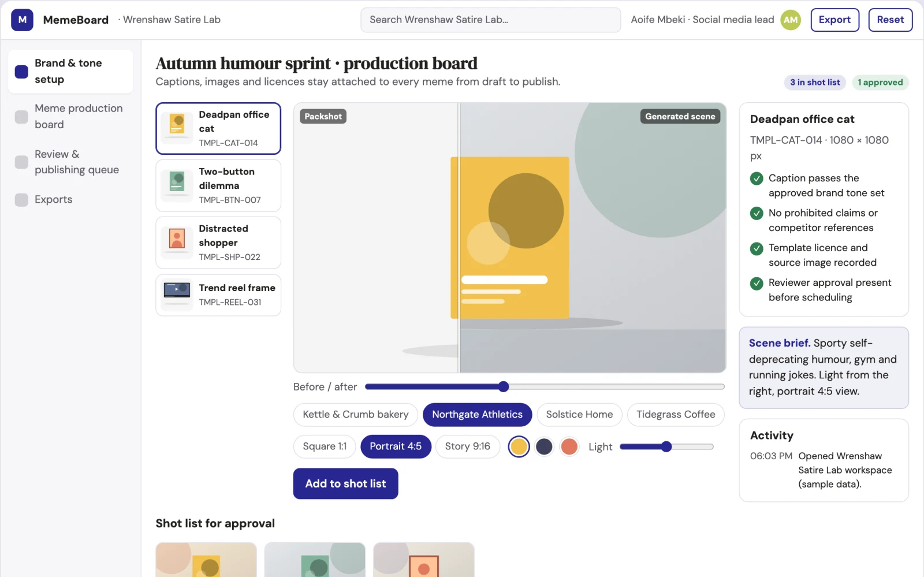Go to Meme production board
The height and width of the screenshot is (577, 924).
click(x=71, y=117)
